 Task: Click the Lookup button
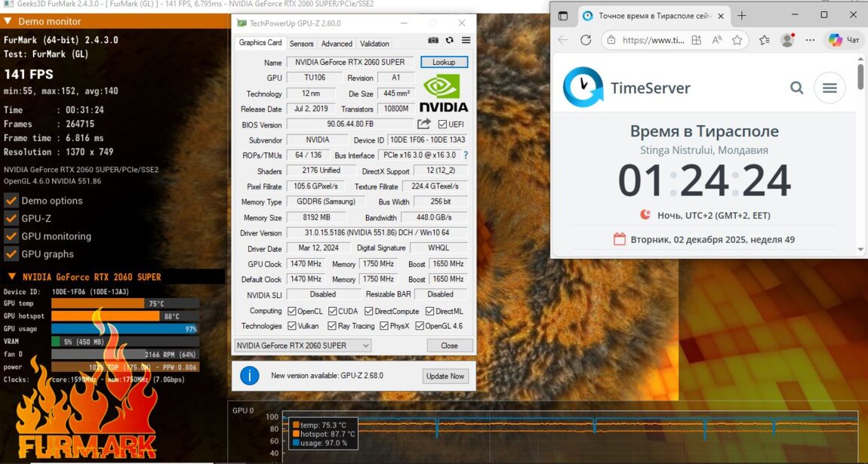click(x=444, y=62)
